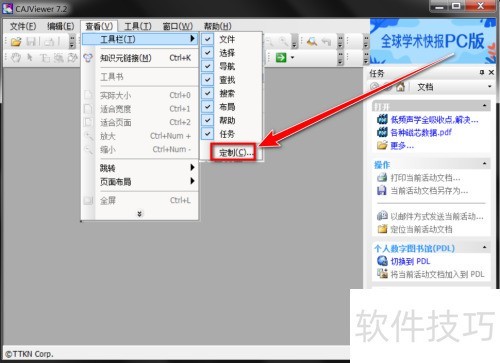Screen dimensions: 500x363
Task: Click 将当前活动文档加入到 PDL
Action: tap(437, 274)
